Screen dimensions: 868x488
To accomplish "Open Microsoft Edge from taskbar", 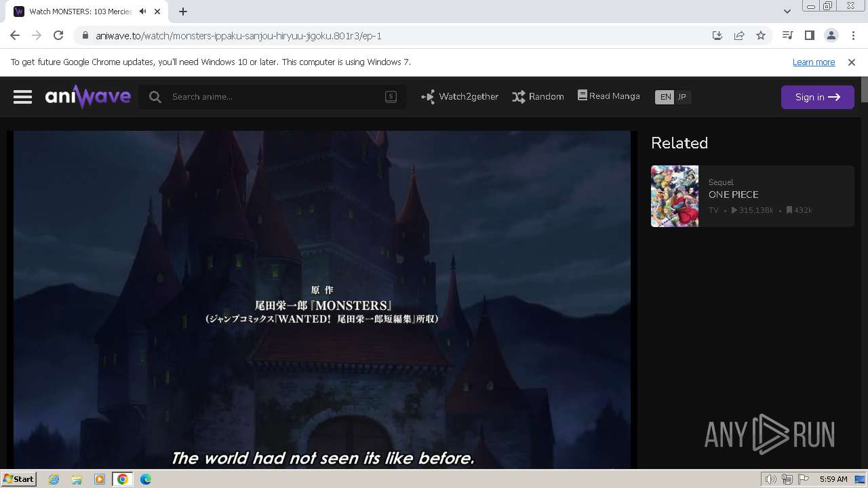I will (146, 479).
